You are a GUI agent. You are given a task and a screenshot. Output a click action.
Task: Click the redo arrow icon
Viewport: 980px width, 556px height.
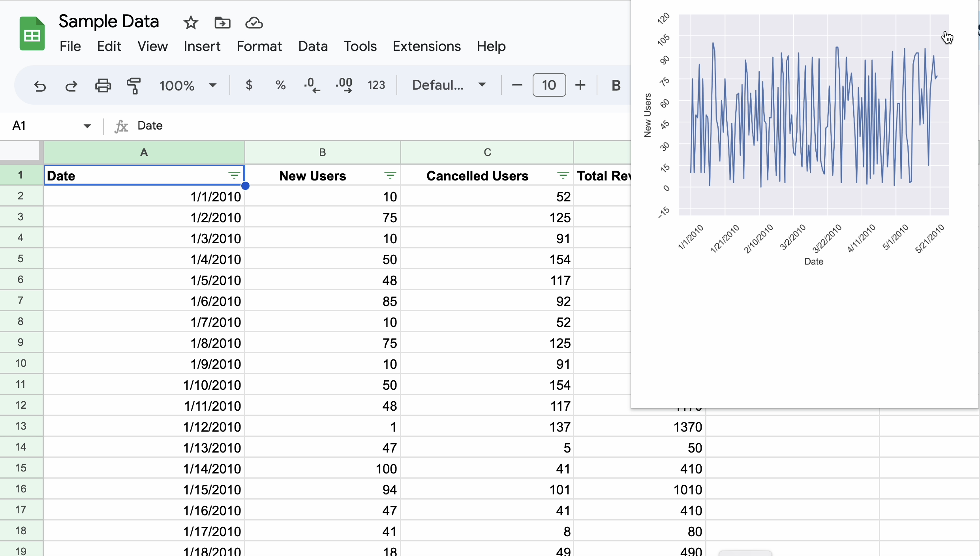(71, 85)
